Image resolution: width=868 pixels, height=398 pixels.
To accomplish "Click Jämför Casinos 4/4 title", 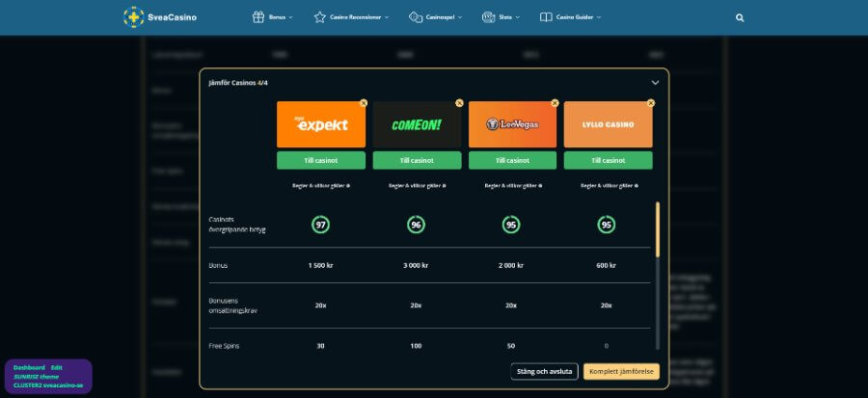I will pos(238,82).
